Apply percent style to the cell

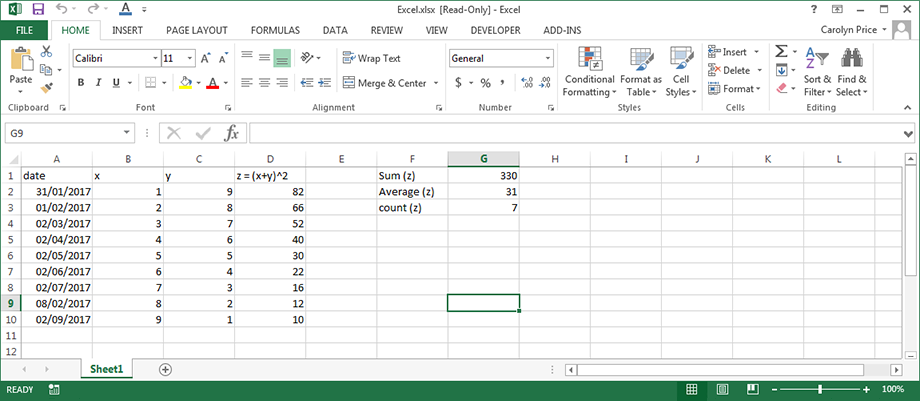point(486,83)
